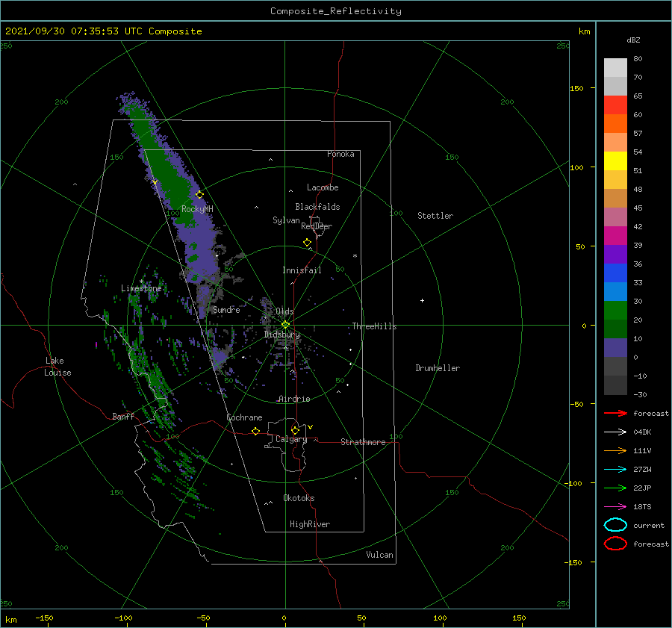The height and width of the screenshot is (628, 672).
Task: Click the Composite_Reflectivity title
Action: 336,11
